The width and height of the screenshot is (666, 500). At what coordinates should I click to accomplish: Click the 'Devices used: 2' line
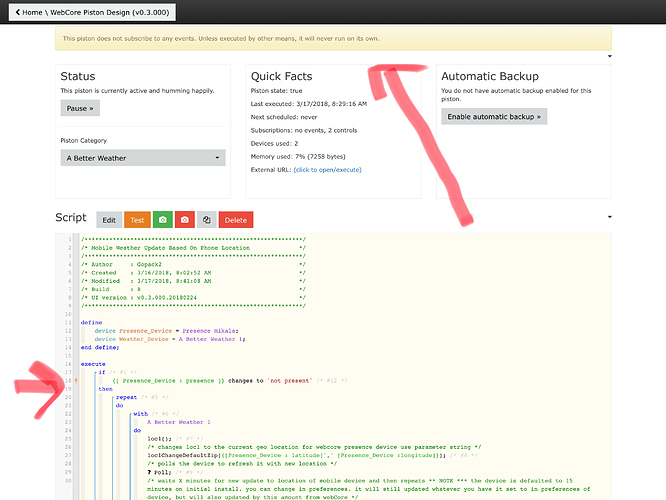click(274, 143)
